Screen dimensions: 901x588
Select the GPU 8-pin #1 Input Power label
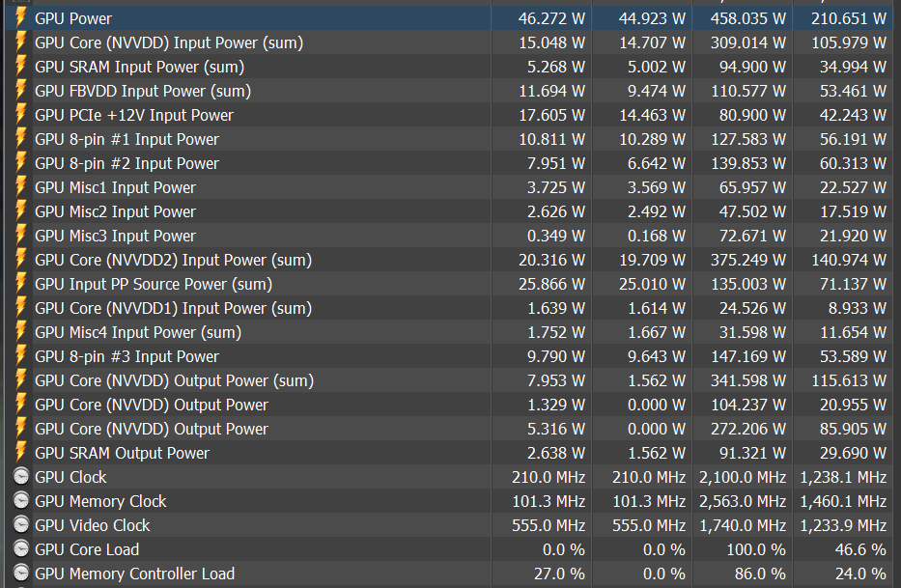point(127,139)
